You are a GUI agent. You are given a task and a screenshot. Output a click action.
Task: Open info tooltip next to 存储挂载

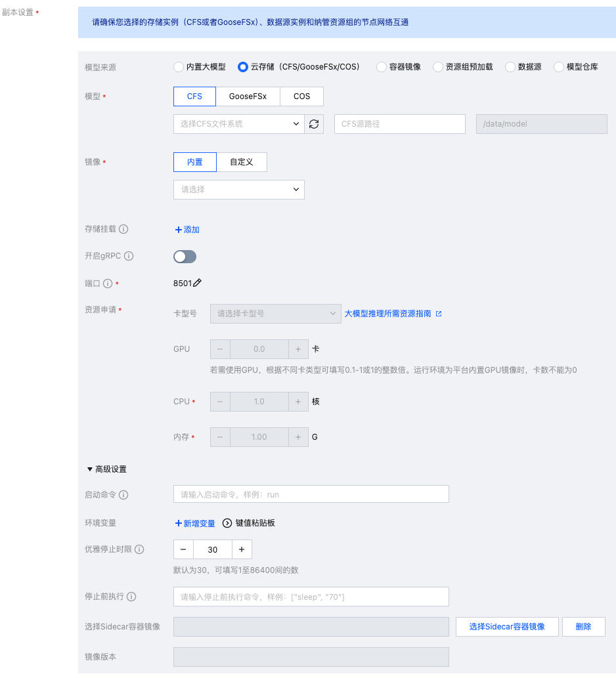click(x=123, y=229)
